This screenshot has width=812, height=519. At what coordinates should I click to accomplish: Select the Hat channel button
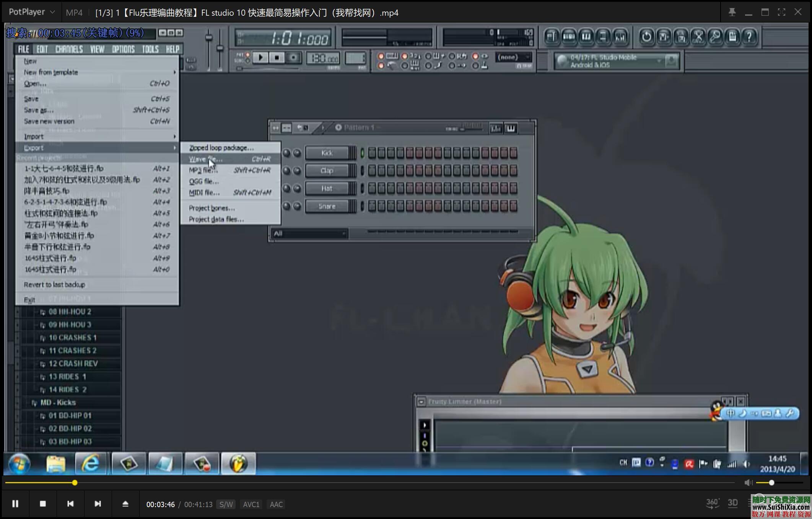coord(327,188)
